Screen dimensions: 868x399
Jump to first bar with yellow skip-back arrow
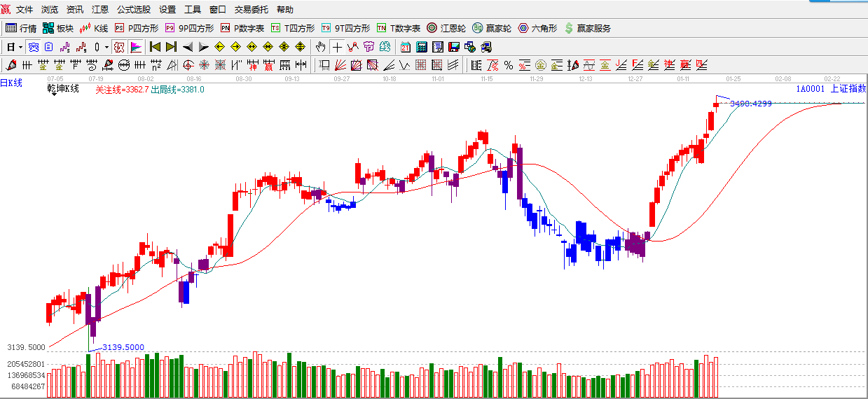[155, 47]
